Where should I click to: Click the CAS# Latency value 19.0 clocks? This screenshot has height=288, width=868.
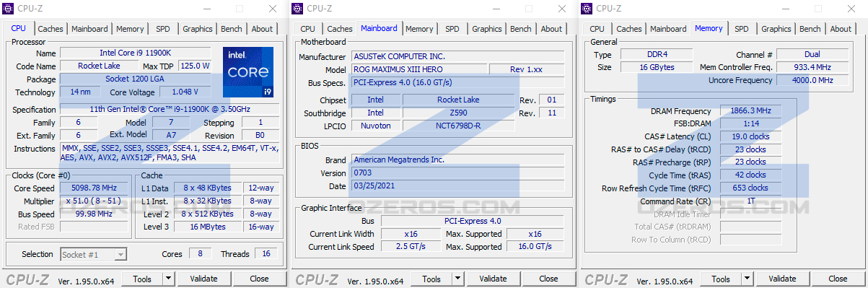coord(750,136)
